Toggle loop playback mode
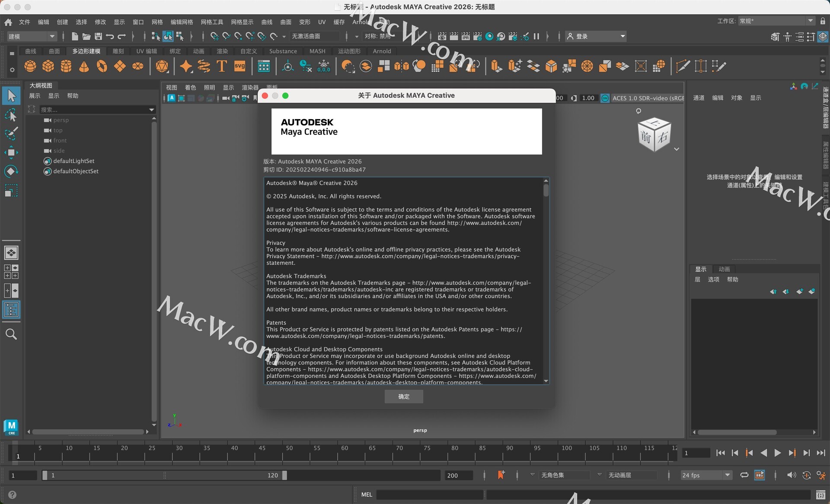 744,475
